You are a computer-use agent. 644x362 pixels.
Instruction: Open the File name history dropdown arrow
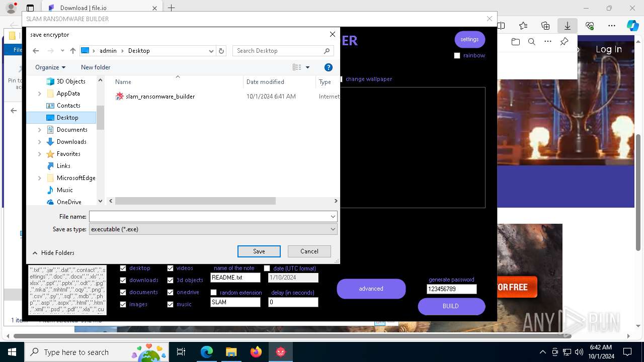[x=333, y=217]
